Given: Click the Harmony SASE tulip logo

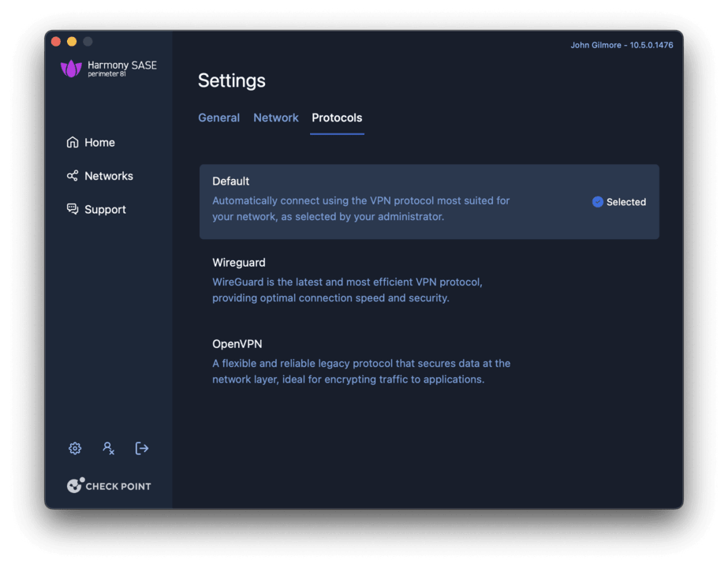Looking at the screenshot, I should [x=73, y=69].
